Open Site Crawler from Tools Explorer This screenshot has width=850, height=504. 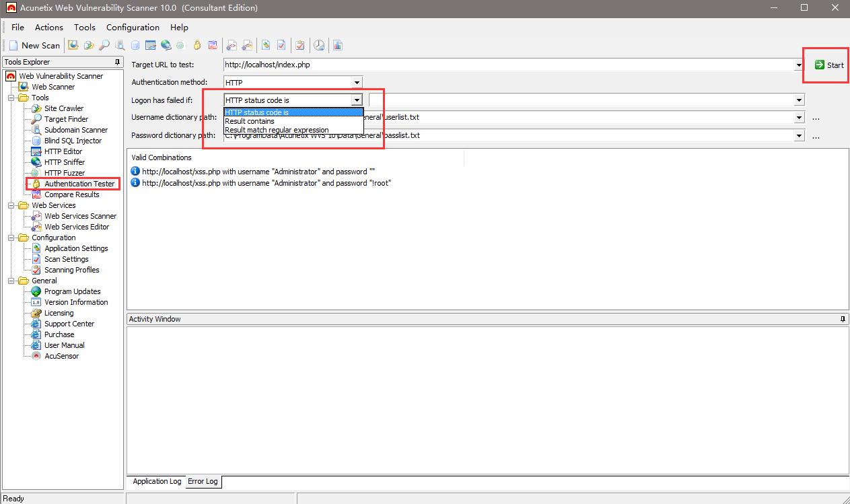[x=64, y=108]
